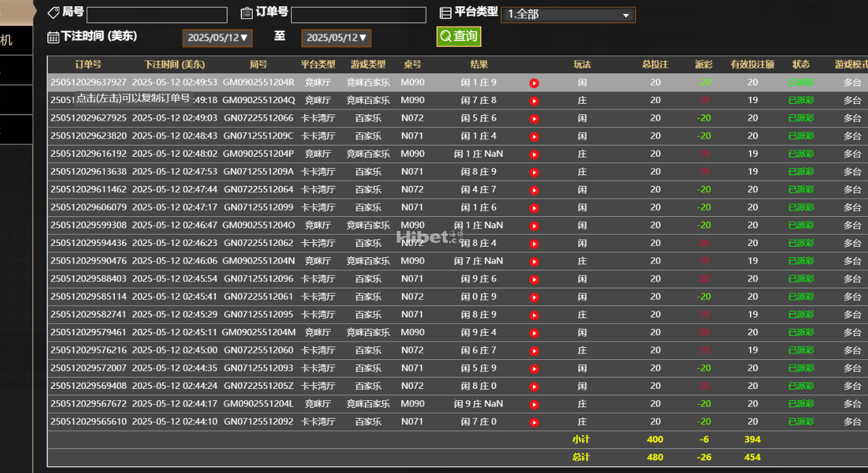The height and width of the screenshot is (473, 868).
Task: Click the replay icon on the 闲 9 庄 4 row
Action: pos(534,331)
